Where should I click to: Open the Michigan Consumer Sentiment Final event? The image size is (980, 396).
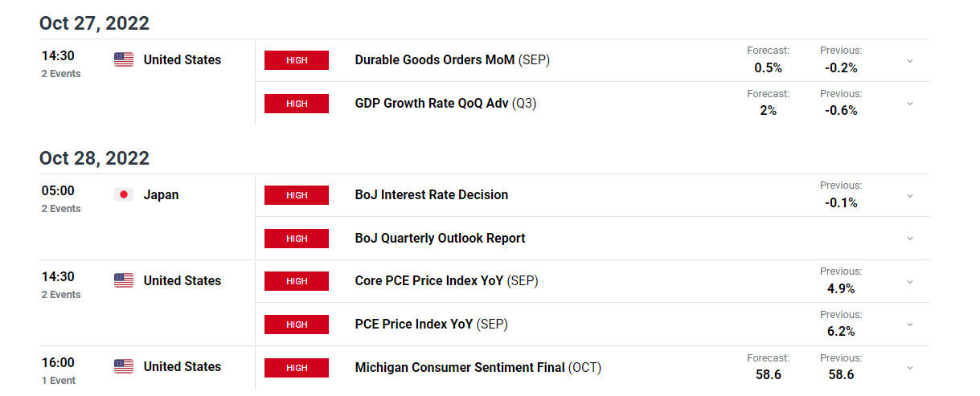click(478, 368)
